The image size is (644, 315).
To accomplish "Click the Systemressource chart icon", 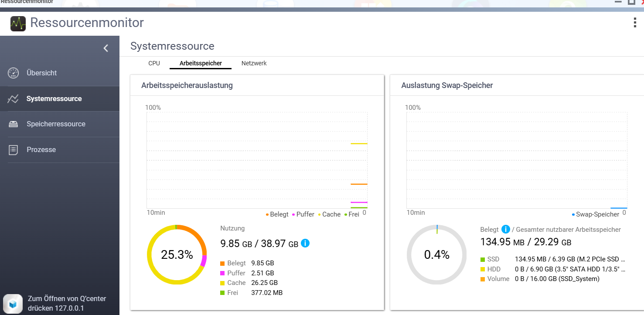I will pos(14,99).
